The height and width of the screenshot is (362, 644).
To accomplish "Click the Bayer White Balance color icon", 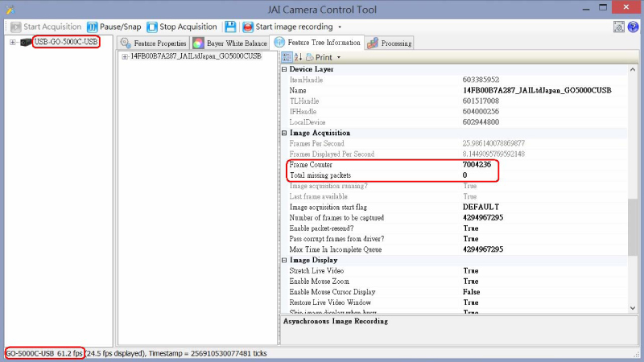I will point(198,43).
